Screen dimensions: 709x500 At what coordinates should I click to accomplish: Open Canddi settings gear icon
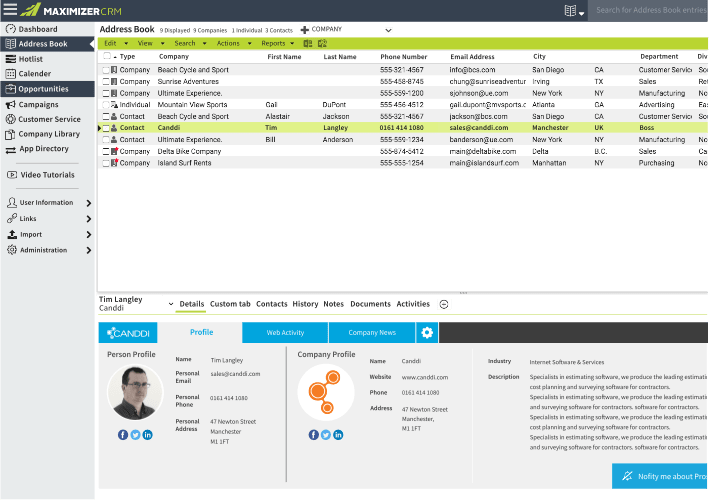427,333
